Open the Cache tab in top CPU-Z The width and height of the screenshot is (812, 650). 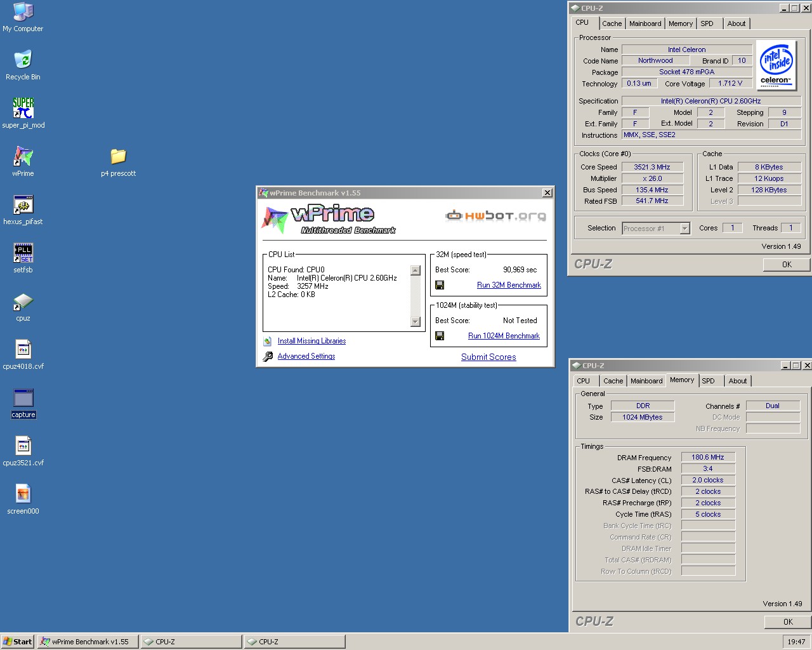point(612,23)
